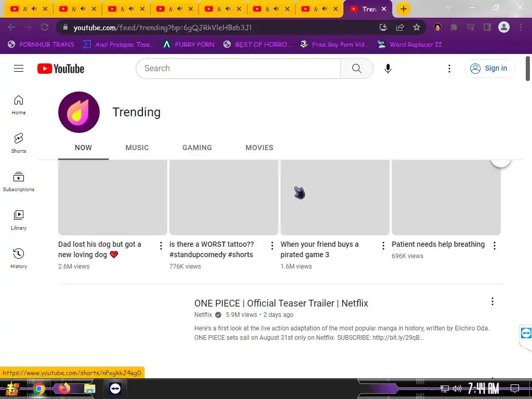Image resolution: width=532 pixels, height=399 pixels.
Task: Show hidden system tray icons
Action: pyautogui.click(x=432, y=389)
